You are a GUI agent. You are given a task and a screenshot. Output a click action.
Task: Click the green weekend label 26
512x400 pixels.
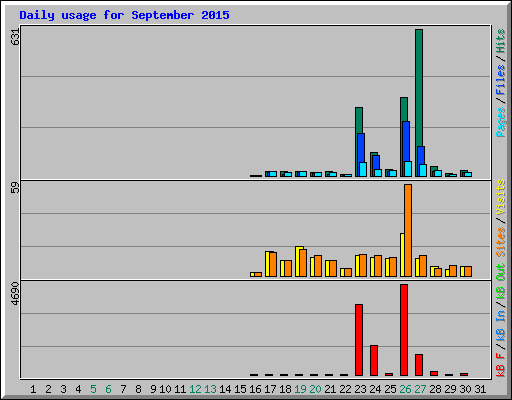click(405, 389)
